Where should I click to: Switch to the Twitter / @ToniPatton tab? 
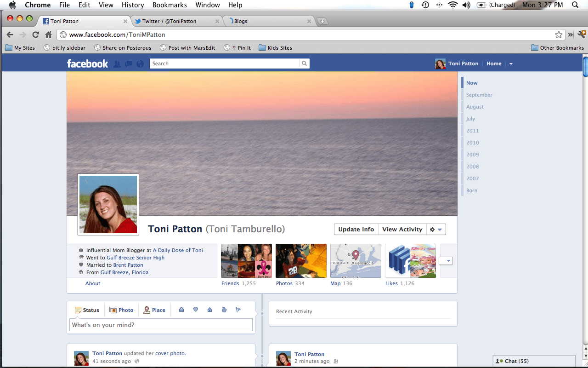click(176, 21)
